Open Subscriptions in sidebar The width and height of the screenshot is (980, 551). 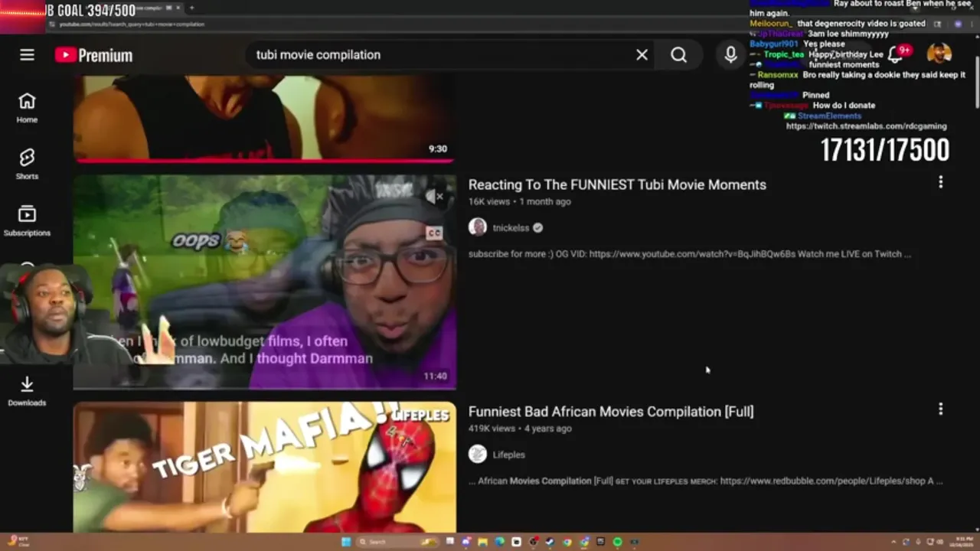[27, 221]
